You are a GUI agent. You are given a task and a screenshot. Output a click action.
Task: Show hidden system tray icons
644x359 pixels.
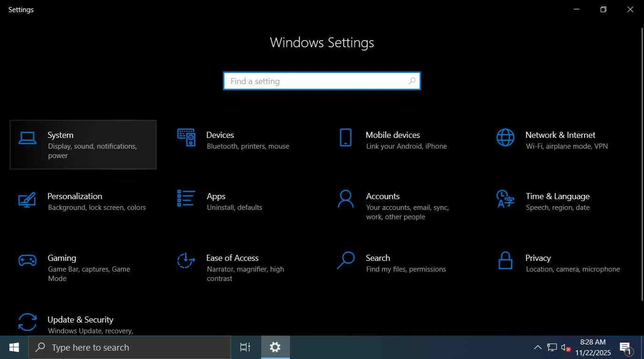(538, 347)
